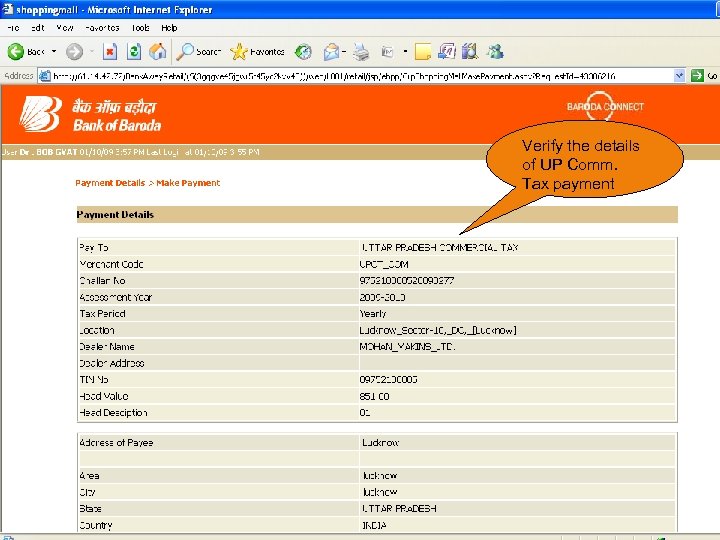Viewport: 720px width, 540px height.
Task: Open the Edit menu
Action: 38,28
